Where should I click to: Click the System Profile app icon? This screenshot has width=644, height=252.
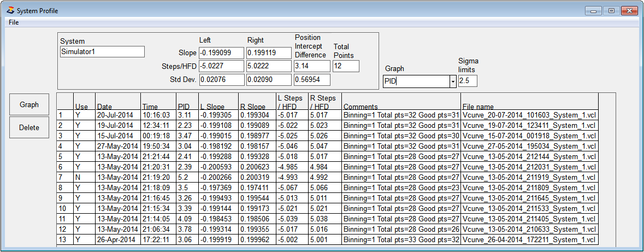pyautogui.click(x=11, y=10)
